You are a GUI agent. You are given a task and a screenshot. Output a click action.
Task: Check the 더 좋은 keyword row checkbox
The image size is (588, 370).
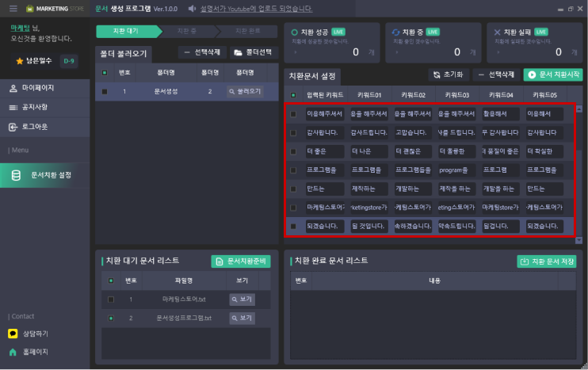coord(293,151)
